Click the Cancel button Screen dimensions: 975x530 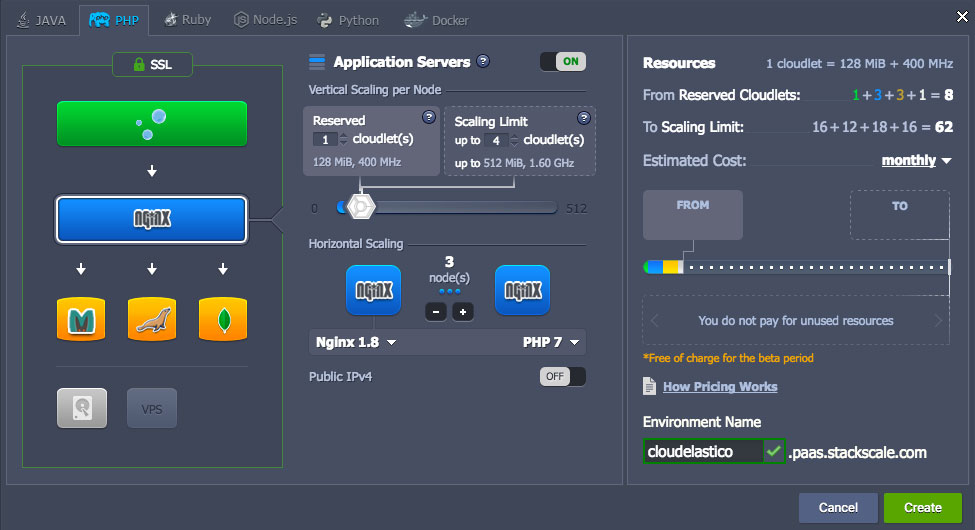(838, 508)
